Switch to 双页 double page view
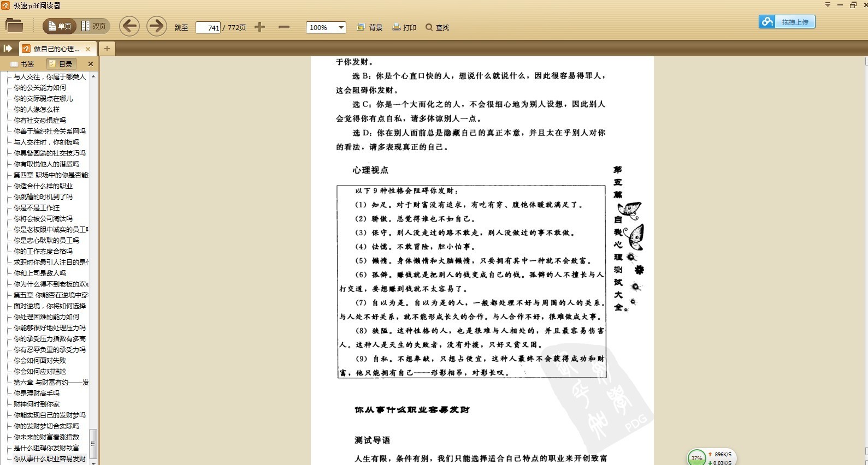 [x=94, y=26]
